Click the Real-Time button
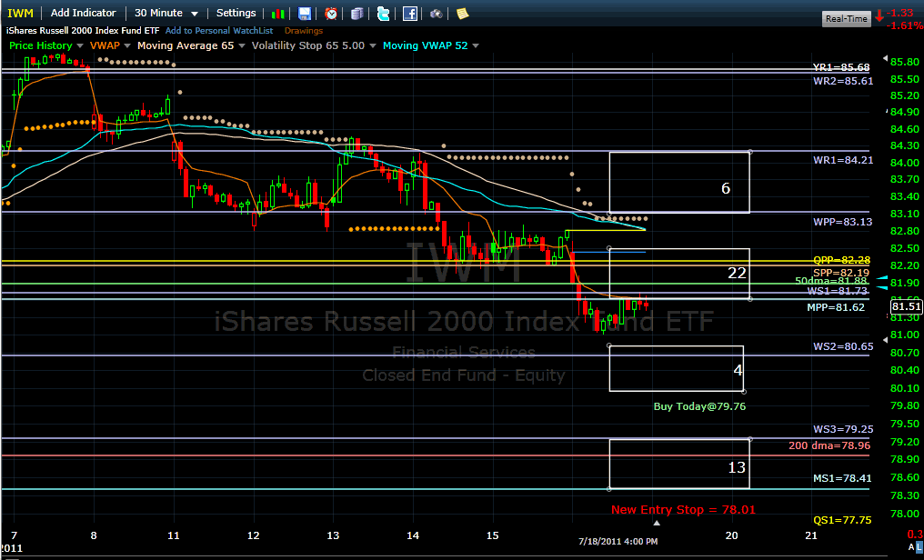 846,19
